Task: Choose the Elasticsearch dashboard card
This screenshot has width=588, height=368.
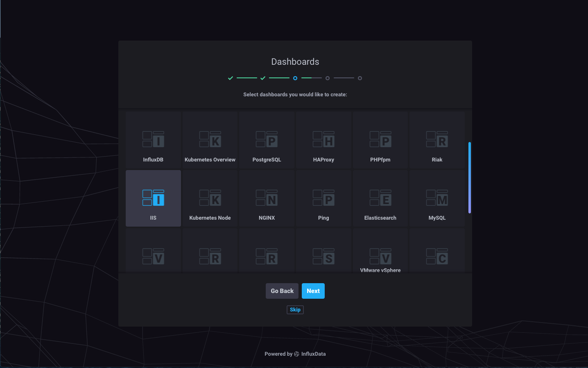Action: point(380,198)
